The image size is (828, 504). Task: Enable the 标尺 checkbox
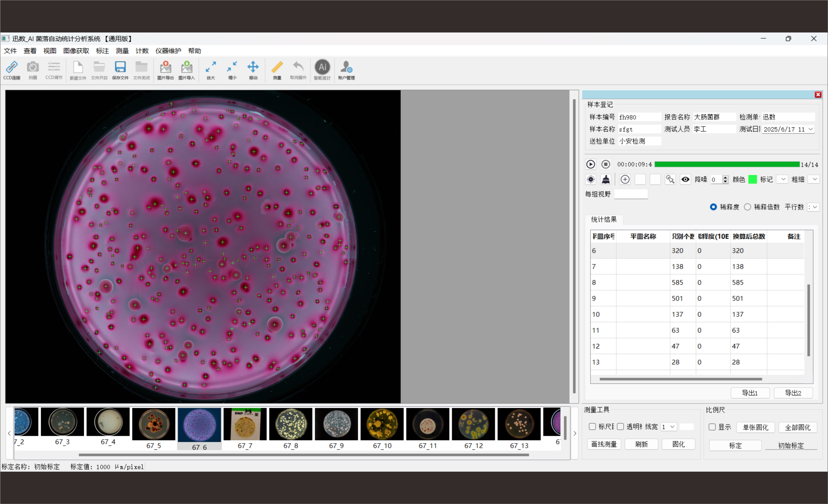(593, 427)
